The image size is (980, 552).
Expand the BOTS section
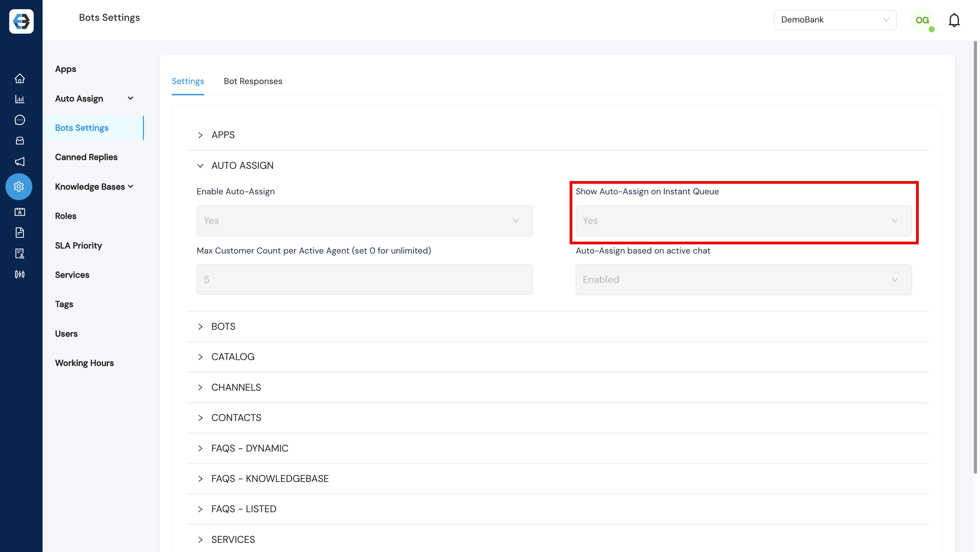click(x=557, y=326)
